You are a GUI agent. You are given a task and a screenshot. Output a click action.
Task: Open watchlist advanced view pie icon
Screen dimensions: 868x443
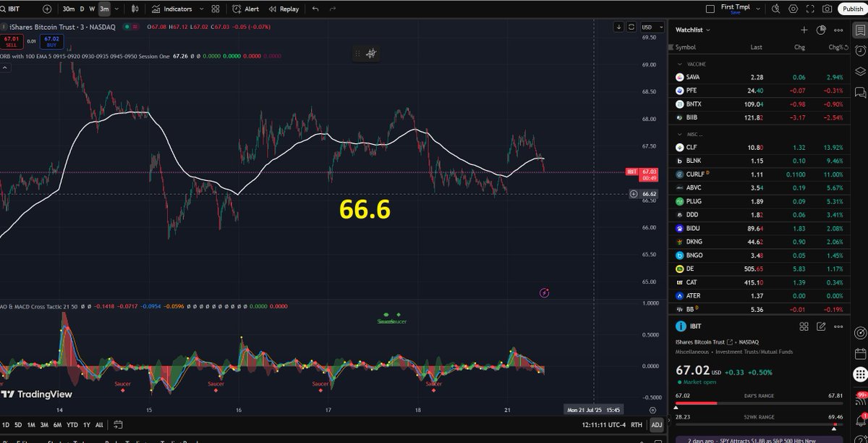pyautogui.click(x=821, y=30)
